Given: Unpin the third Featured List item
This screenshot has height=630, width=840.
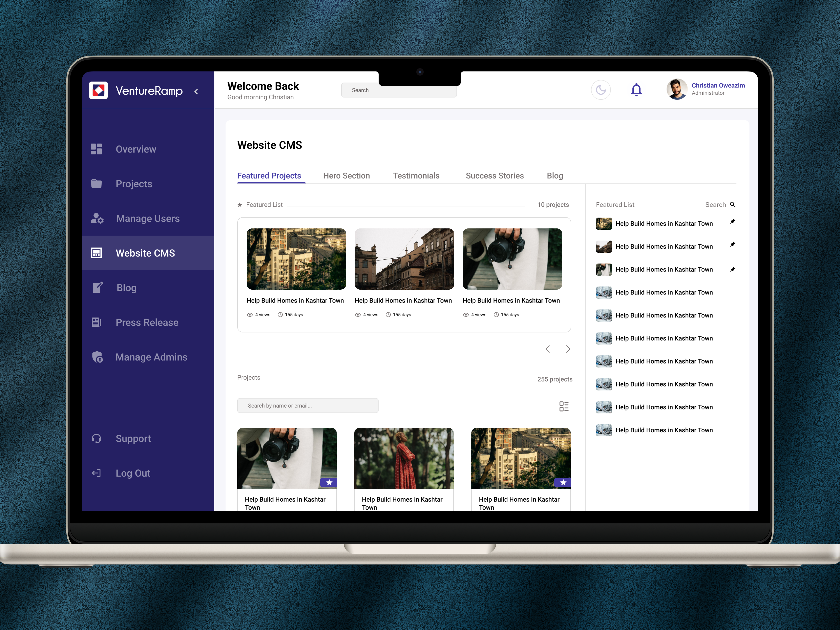Looking at the screenshot, I should click(x=733, y=269).
